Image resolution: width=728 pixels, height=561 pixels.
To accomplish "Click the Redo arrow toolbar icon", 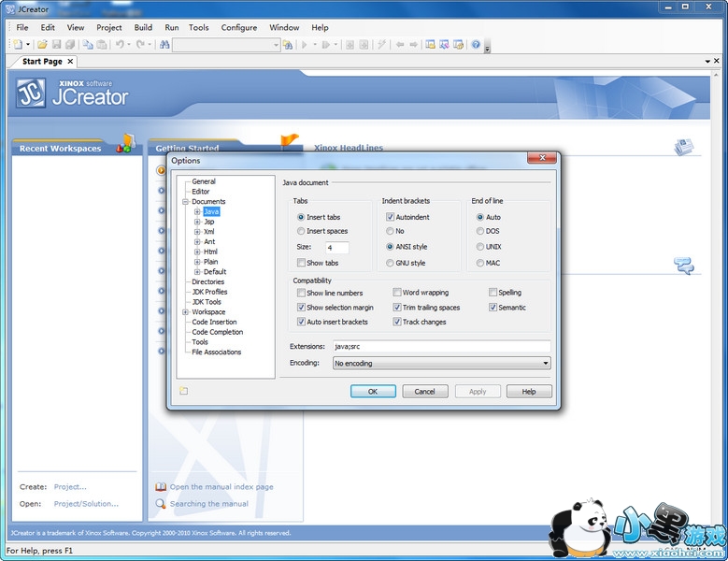I will click(140, 45).
